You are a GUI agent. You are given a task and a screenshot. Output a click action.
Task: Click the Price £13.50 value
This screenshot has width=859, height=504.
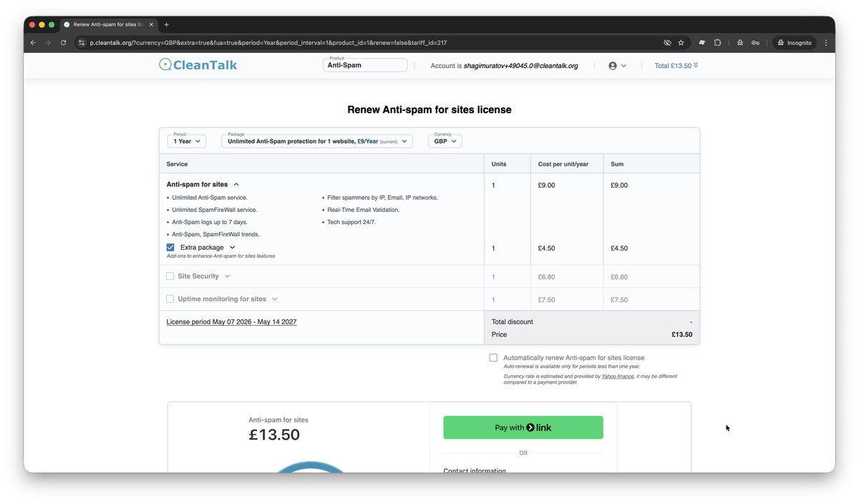681,334
